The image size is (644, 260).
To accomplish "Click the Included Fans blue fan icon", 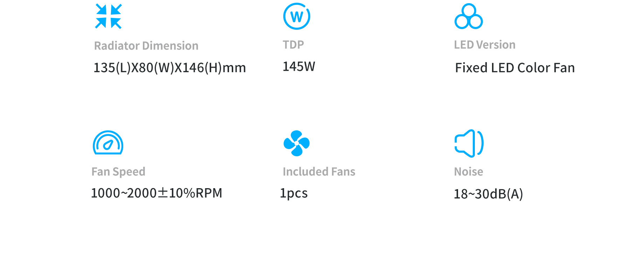I will pos(297,143).
